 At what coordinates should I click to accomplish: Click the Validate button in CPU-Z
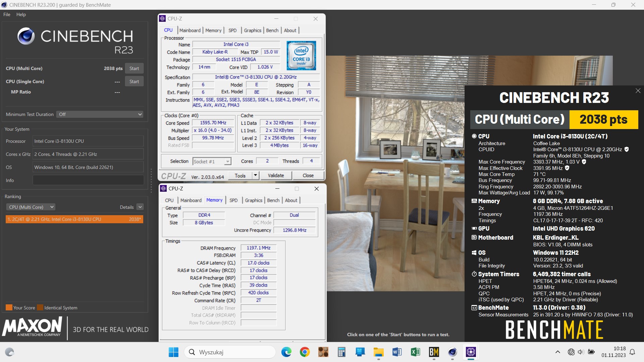(276, 176)
